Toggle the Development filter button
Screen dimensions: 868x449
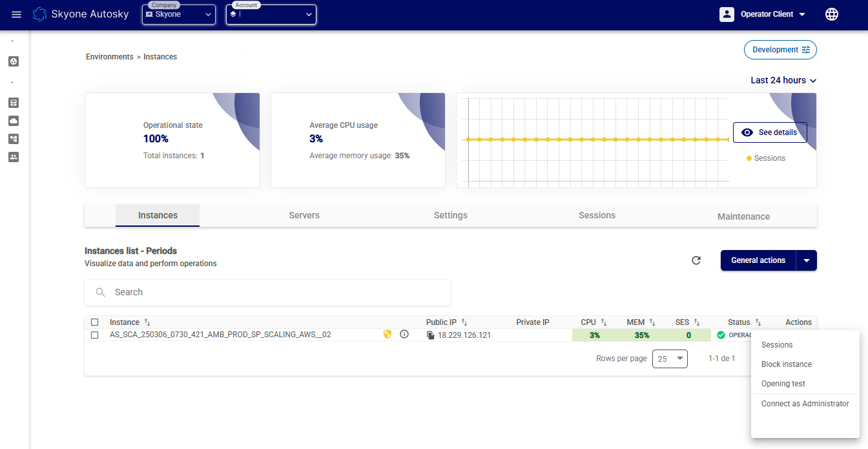[780, 50]
